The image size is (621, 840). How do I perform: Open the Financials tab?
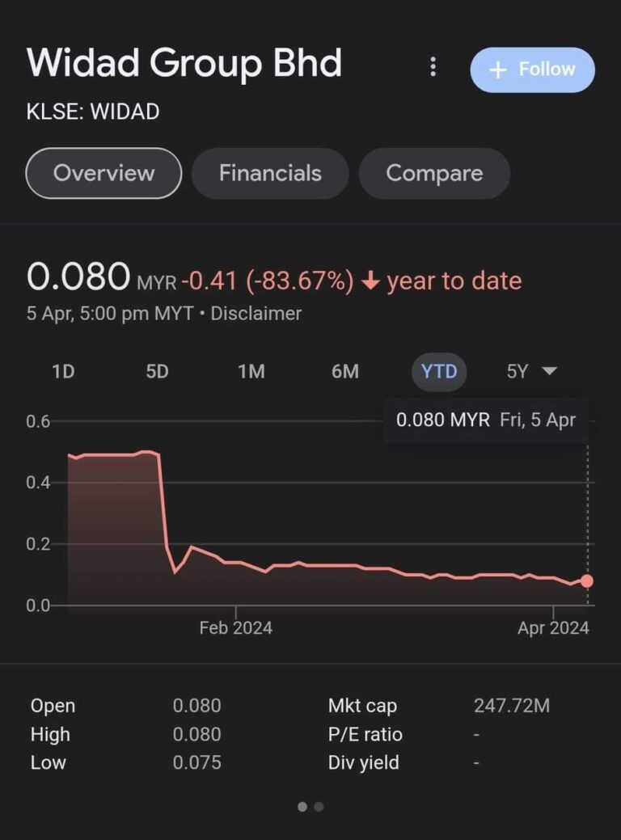click(x=270, y=173)
